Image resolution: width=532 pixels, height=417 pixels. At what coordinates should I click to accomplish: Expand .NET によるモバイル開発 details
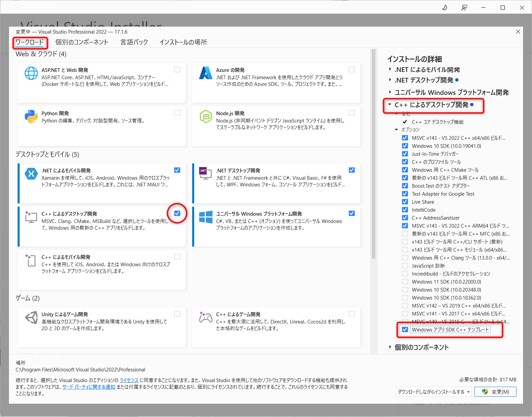[390, 70]
